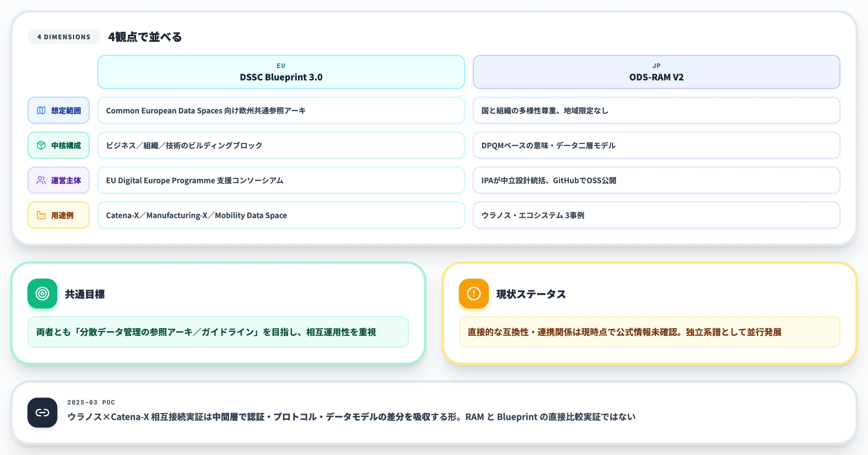Image resolution: width=868 pixels, height=455 pixels.
Task: Click the DPQMベースの意味・データ二層モデル cell
Action: click(x=656, y=145)
